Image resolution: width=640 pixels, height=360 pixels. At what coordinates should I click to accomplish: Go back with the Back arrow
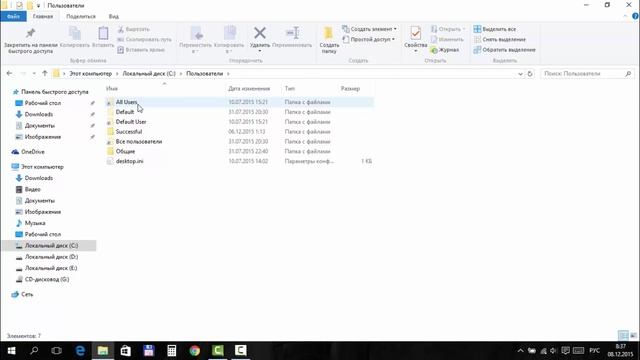9,73
